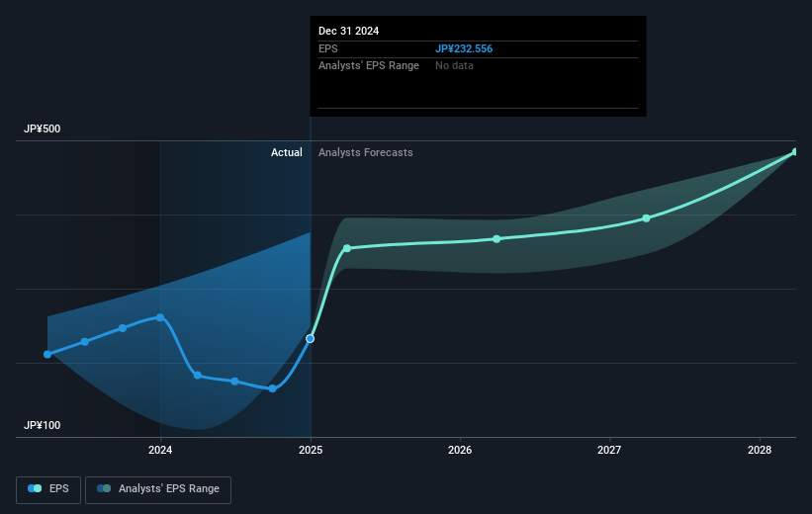The width and height of the screenshot is (812, 514).
Task: Select the highlighted Dec 31 2024 data point
Action: (310, 338)
